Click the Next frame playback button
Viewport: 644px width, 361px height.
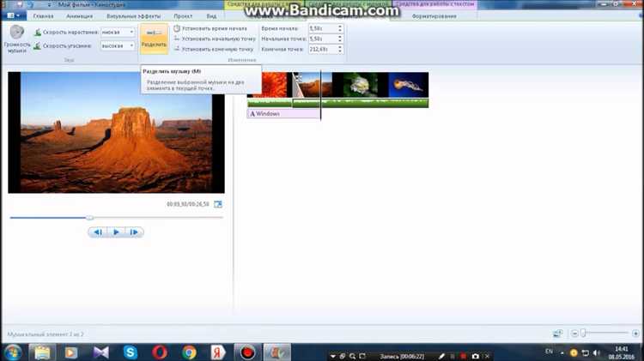(x=134, y=232)
